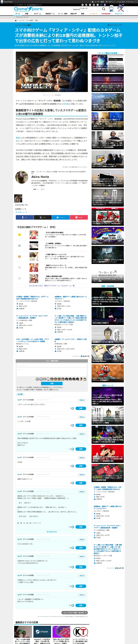This screenshot has width=138, height=644.
Task: Open the NHKニュース related link
Action: point(22,212)
